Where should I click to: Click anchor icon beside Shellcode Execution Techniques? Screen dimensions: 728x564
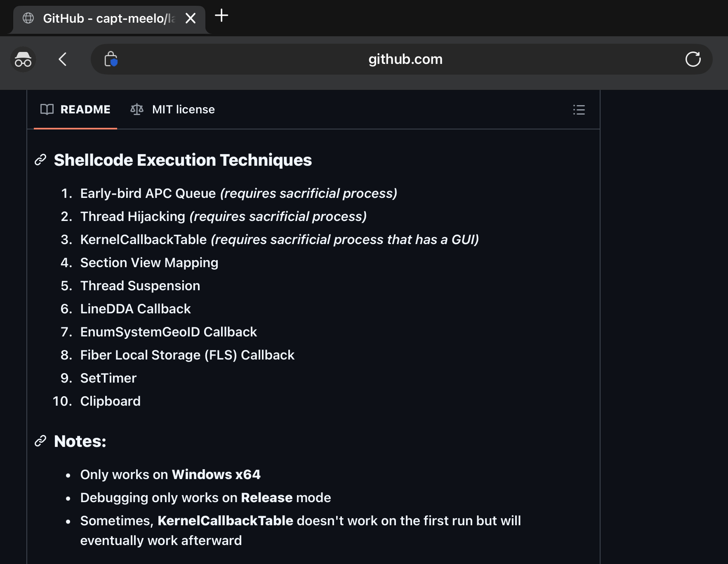tap(40, 160)
